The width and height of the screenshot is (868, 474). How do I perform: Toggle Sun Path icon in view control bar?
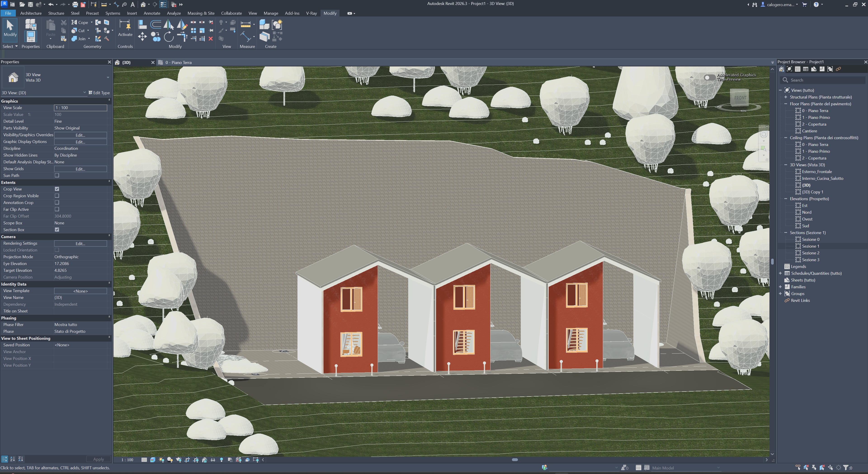click(x=161, y=460)
